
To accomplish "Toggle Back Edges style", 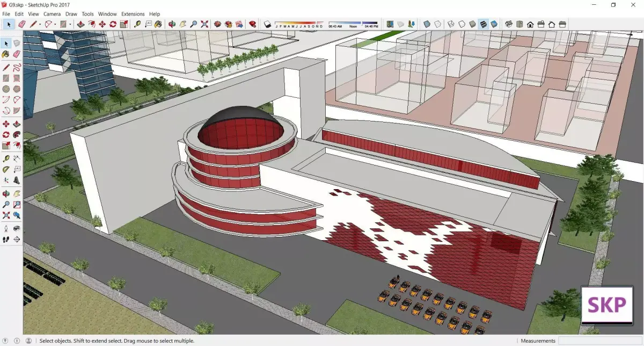I will tap(438, 24).
